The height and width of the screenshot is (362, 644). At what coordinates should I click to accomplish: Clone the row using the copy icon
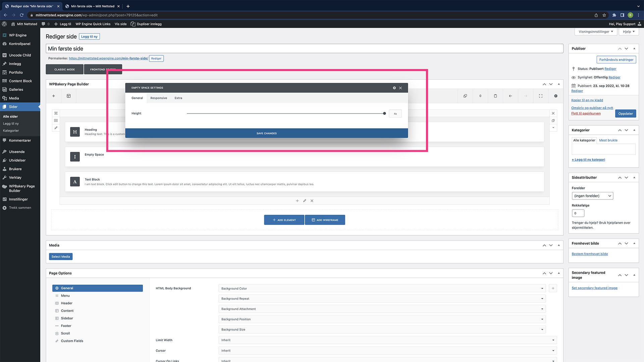pos(553,121)
